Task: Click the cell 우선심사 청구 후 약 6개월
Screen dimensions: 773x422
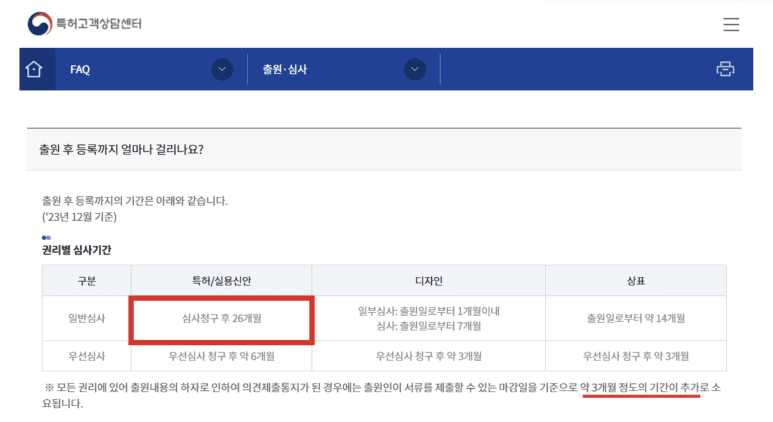Action: point(222,356)
